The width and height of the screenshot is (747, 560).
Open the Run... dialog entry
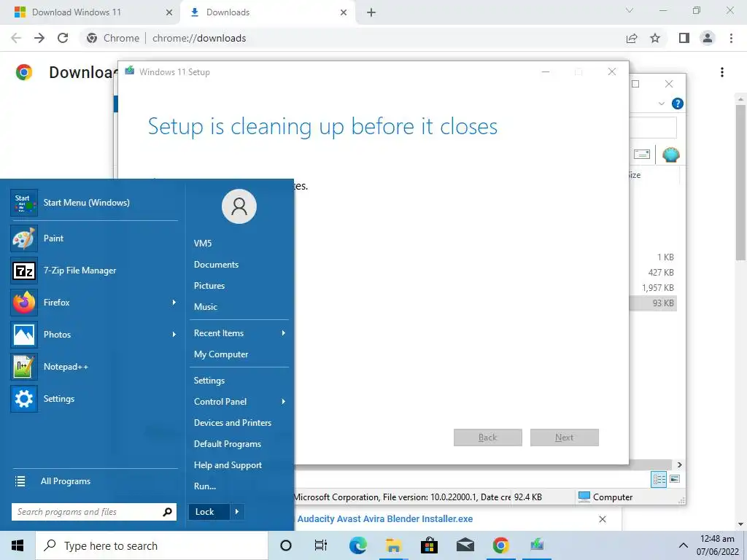point(205,486)
